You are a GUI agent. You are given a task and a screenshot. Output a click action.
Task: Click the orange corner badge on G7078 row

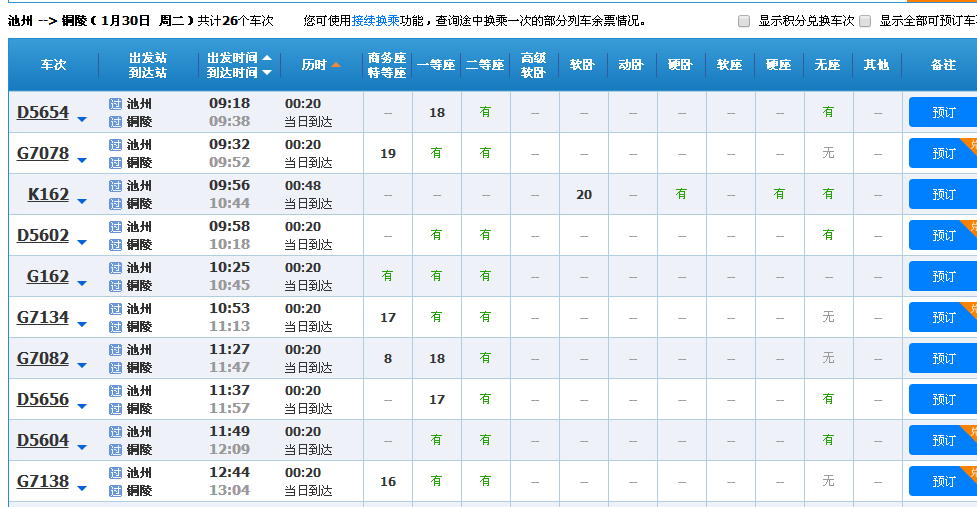click(x=968, y=143)
